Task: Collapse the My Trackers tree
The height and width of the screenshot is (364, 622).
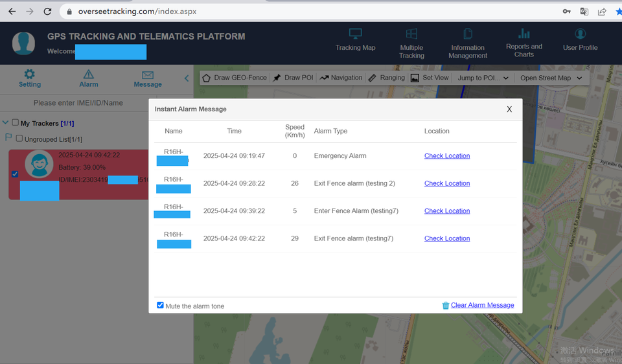Action: pos(6,123)
